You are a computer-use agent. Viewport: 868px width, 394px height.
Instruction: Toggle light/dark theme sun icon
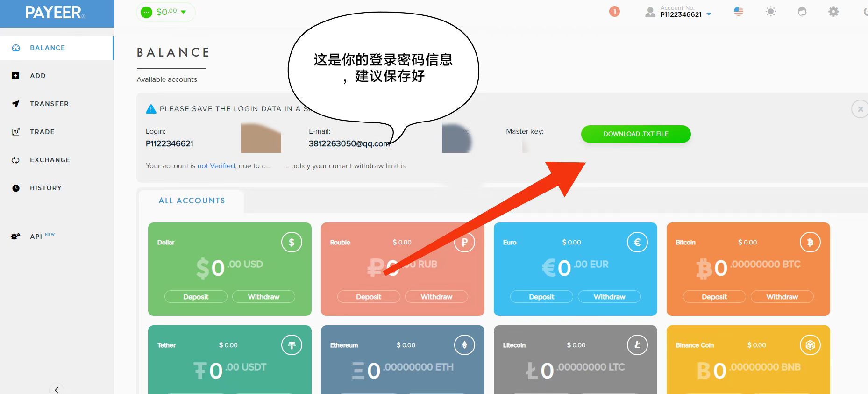(x=770, y=12)
